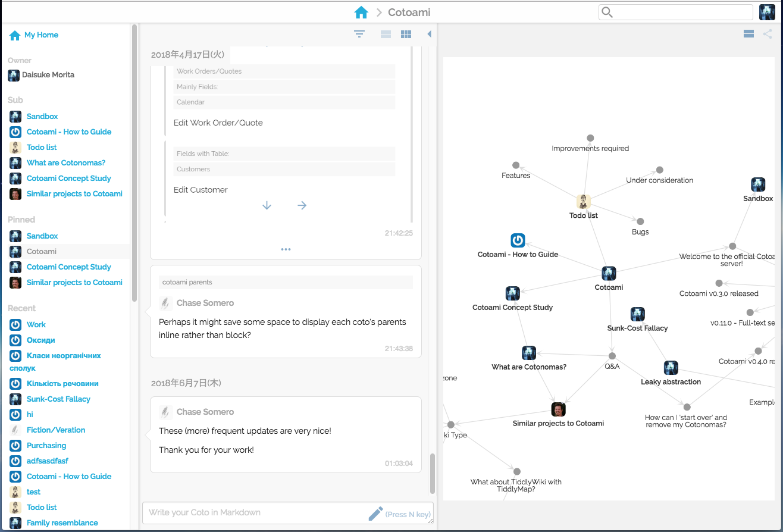Click the home icon in top breadcrumb
The height and width of the screenshot is (532, 783).
pyautogui.click(x=361, y=12)
